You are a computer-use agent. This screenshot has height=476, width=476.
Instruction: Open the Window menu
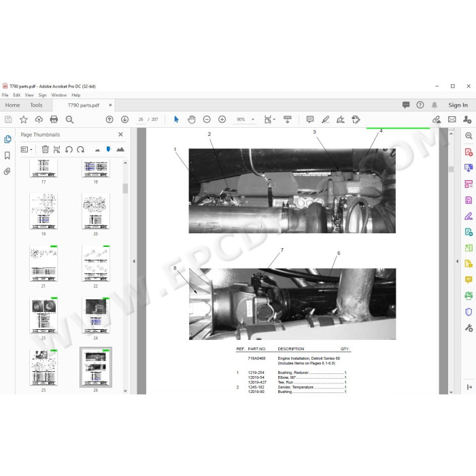click(x=59, y=95)
